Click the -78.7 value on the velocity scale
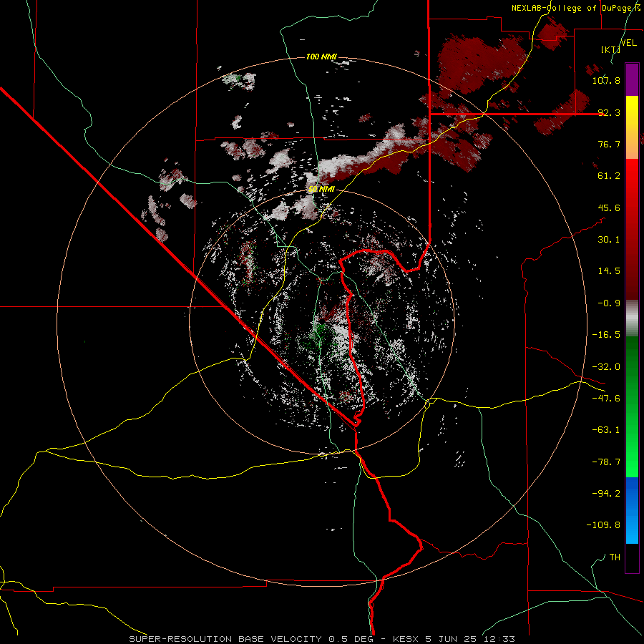The width and height of the screenshot is (644, 644). [x=606, y=462]
